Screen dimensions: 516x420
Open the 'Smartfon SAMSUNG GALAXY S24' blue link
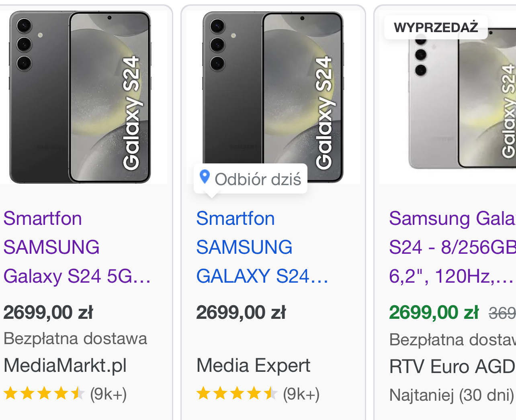point(262,247)
